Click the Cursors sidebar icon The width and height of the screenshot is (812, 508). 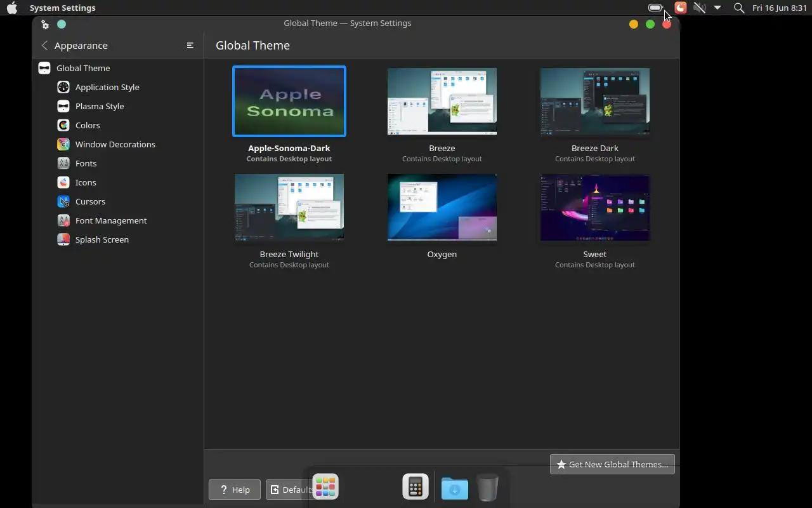63,201
